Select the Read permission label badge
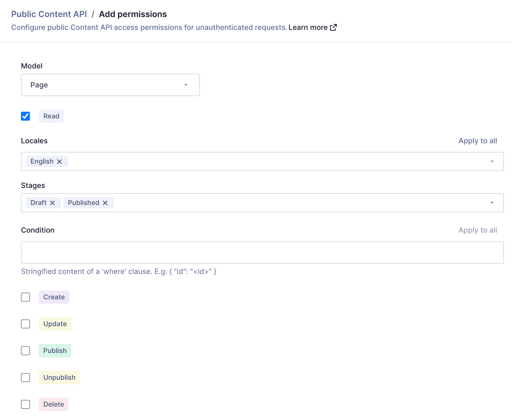The image size is (512, 420). click(x=51, y=116)
